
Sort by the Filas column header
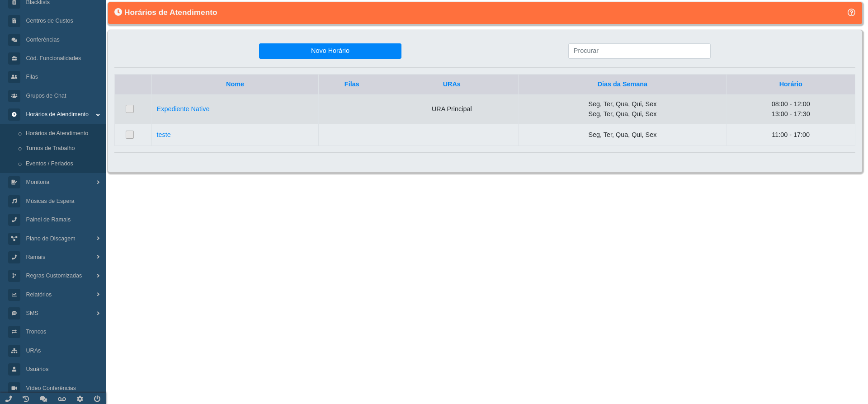tap(352, 84)
